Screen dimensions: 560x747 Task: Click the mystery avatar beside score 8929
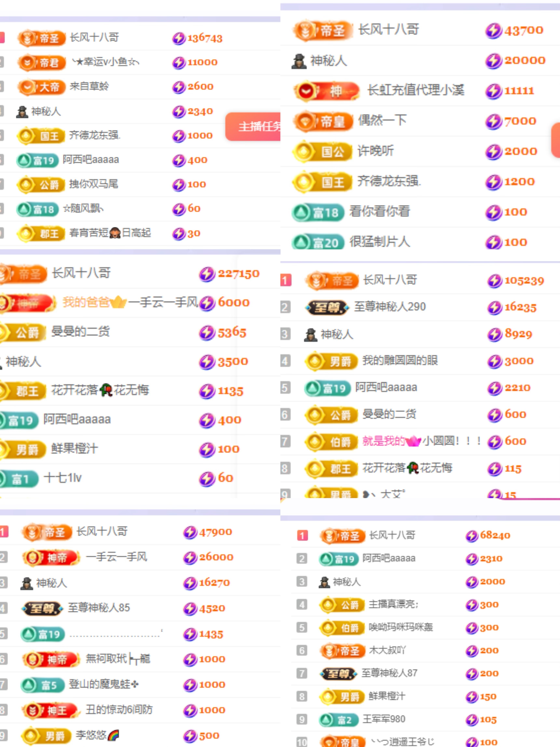[311, 335]
